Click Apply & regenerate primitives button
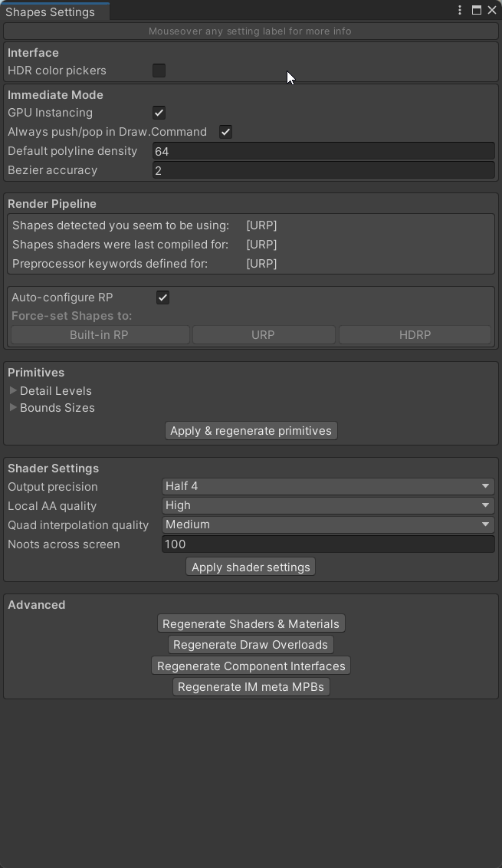 click(x=251, y=431)
